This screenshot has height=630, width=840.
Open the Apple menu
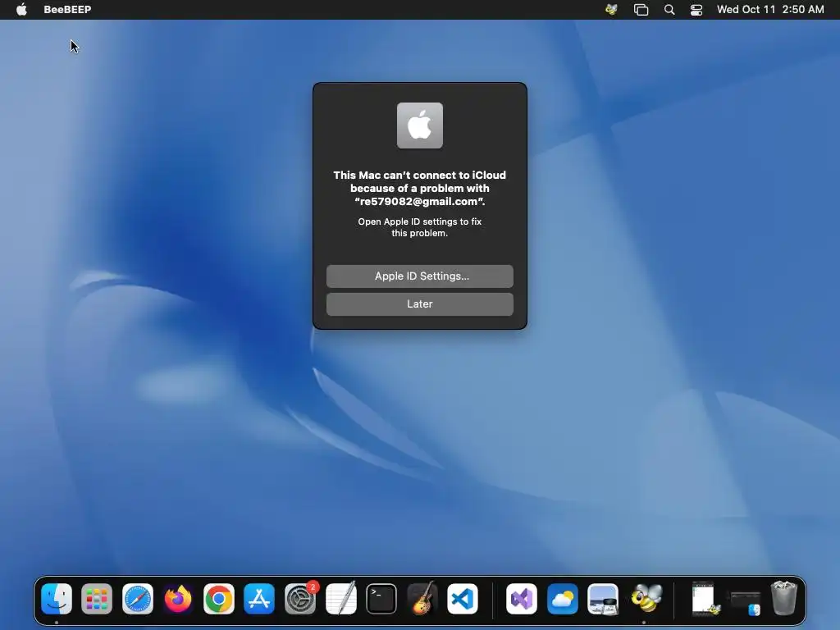click(x=21, y=9)
